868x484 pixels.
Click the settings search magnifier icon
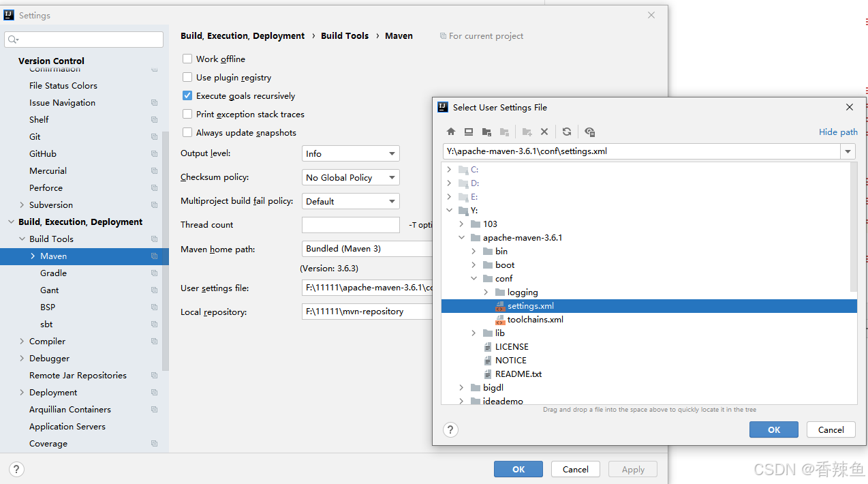(x=14, y=40)
